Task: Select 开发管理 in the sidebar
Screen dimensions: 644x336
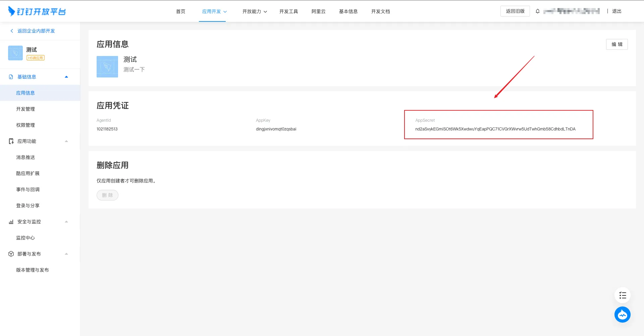Action: click(25, 109)
